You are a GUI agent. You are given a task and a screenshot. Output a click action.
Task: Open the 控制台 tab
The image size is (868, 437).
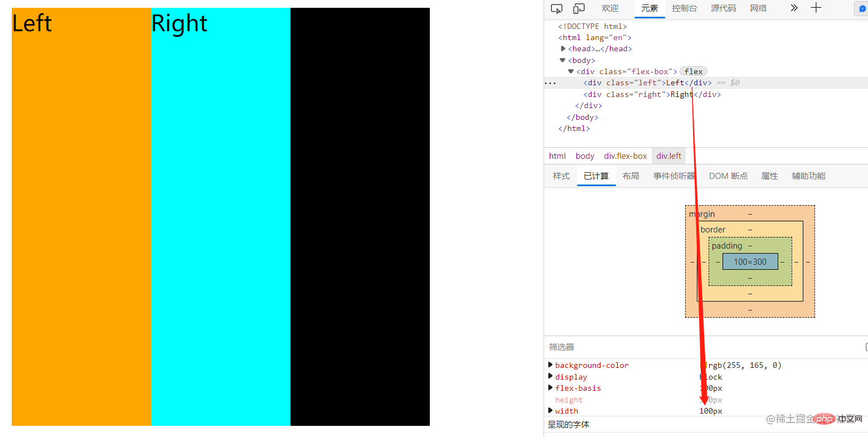tap(685, 8)
